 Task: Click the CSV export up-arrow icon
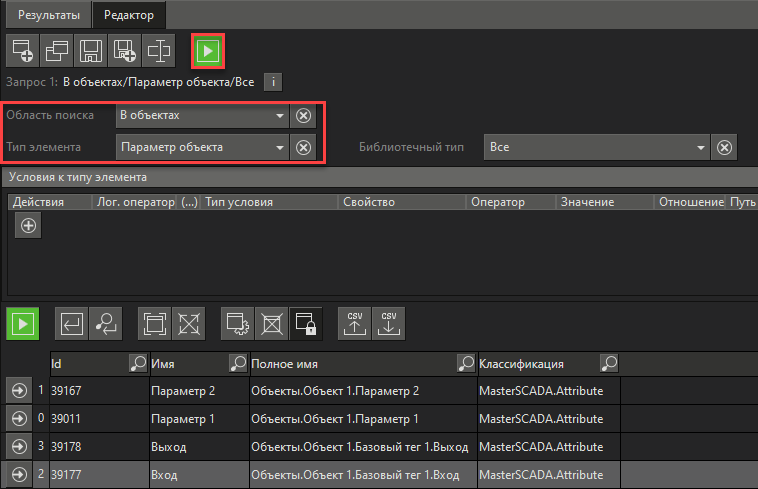click(355, 323)
